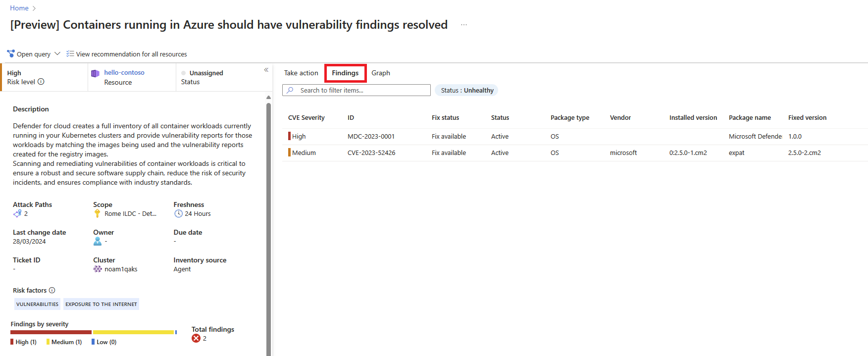Switch to the Graph tab
This screenshot has height=356, width=868.
pos(381,73)
